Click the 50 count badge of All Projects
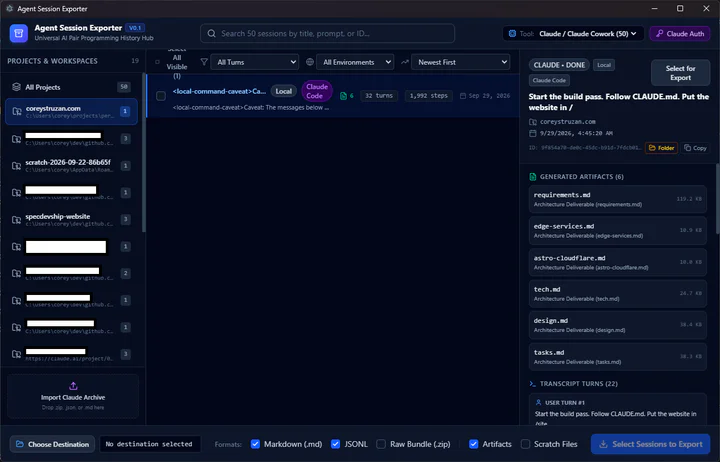The height and width of the screenshot is (462, 720). pos(124,87)
